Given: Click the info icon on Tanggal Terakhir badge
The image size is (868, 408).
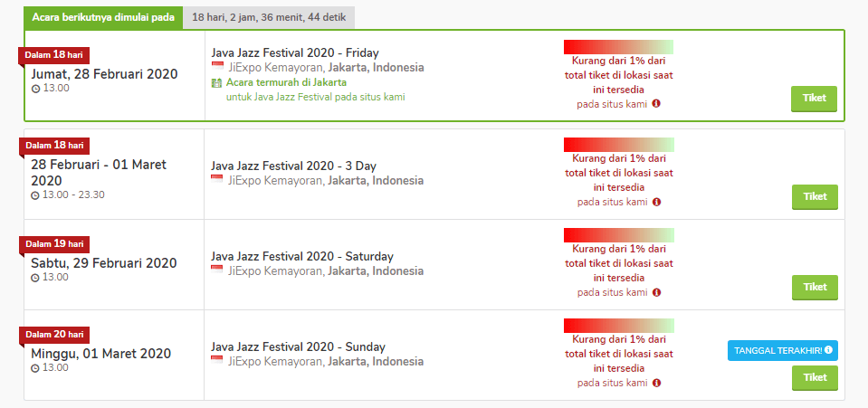Looking at the screenshot, I should 828,350.
